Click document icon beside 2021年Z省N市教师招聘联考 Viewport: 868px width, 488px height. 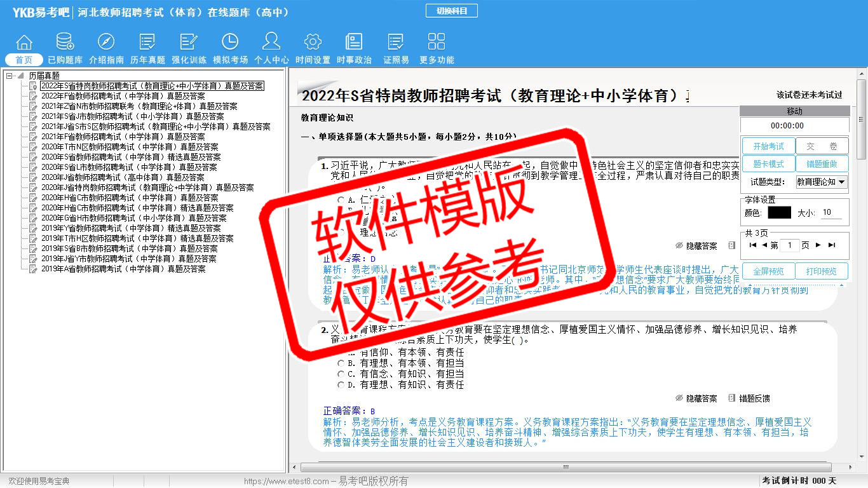(34, 106)
